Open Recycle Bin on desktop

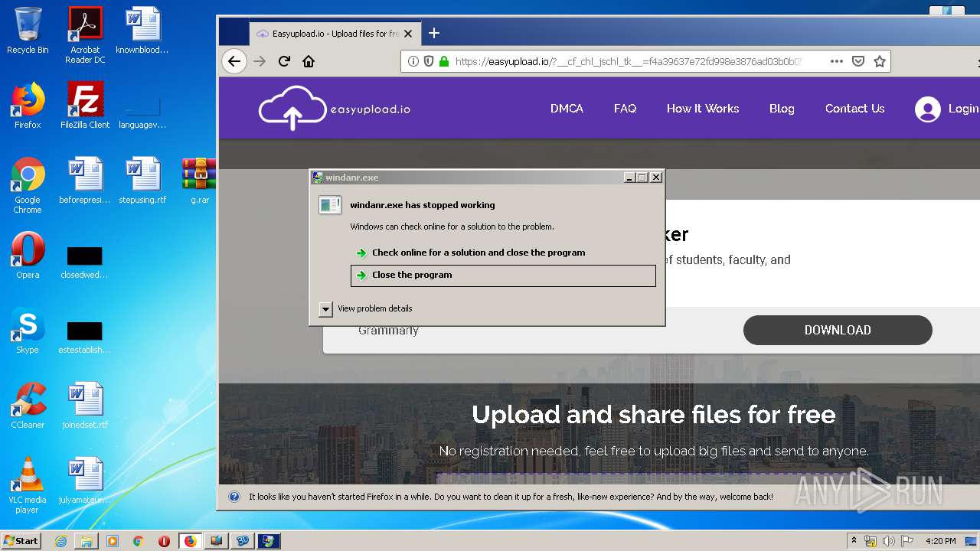pyautogui.click(x=28, y=30)
